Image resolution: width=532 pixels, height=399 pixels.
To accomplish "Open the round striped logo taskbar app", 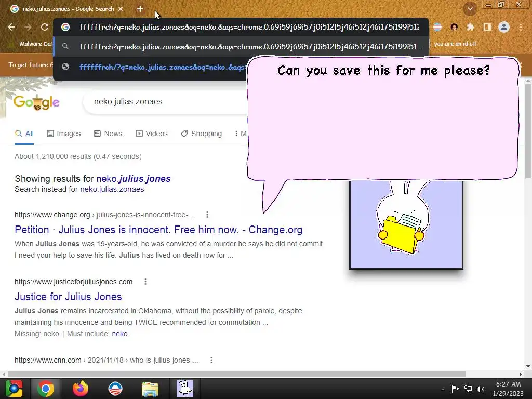I will coord(115,389).
